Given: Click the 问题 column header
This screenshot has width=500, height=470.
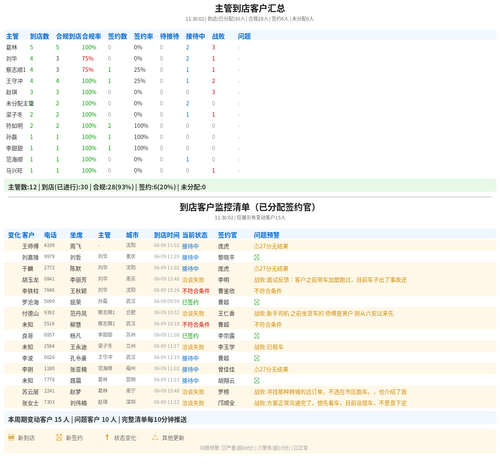Looking at the screenshot, I should 244,36.
